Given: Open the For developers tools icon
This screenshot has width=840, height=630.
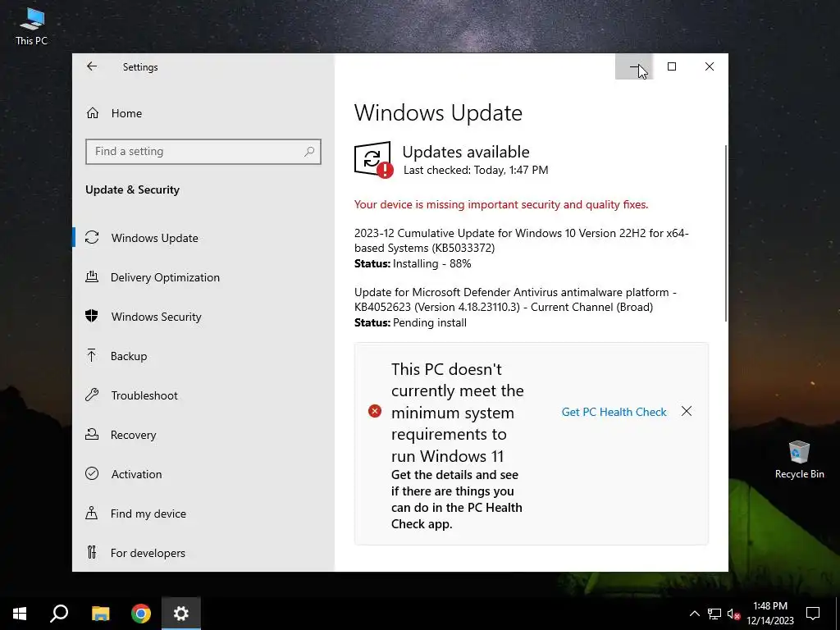Looking at the screenshot, I should click(x=92, y=552).
